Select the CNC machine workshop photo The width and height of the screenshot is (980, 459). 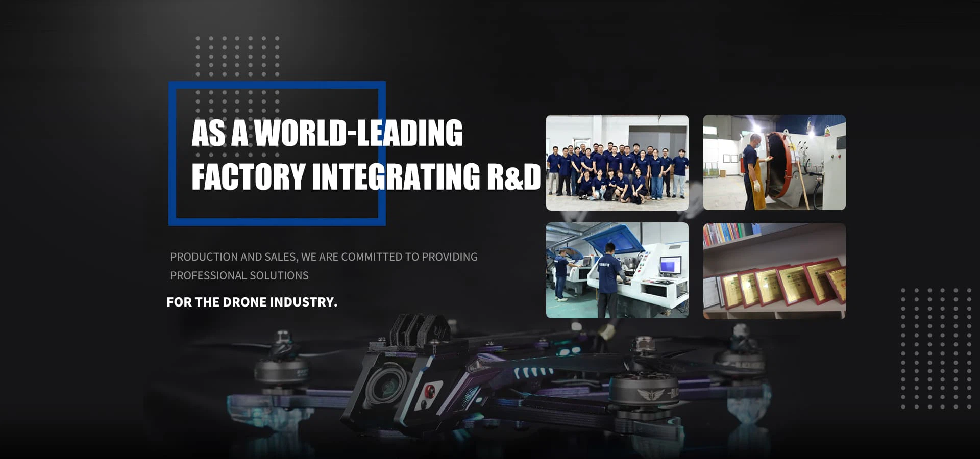click(x=617, y=270)
